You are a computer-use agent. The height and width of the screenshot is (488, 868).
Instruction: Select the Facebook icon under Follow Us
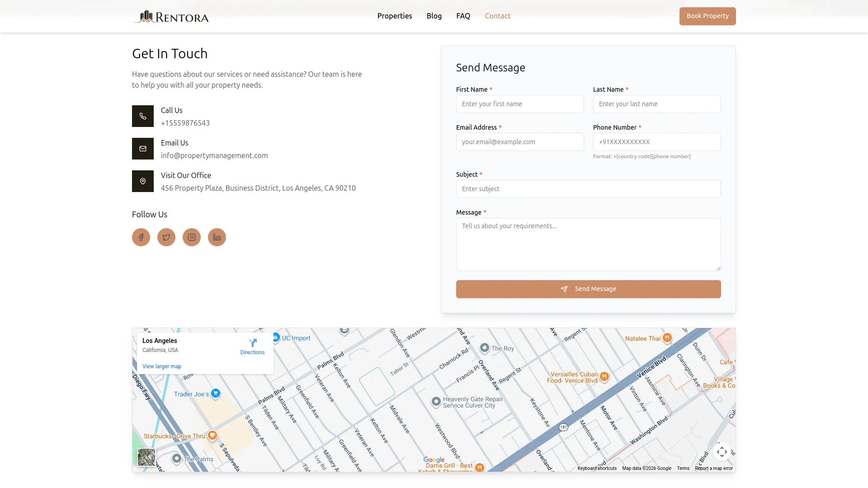(x=141, y=237)
